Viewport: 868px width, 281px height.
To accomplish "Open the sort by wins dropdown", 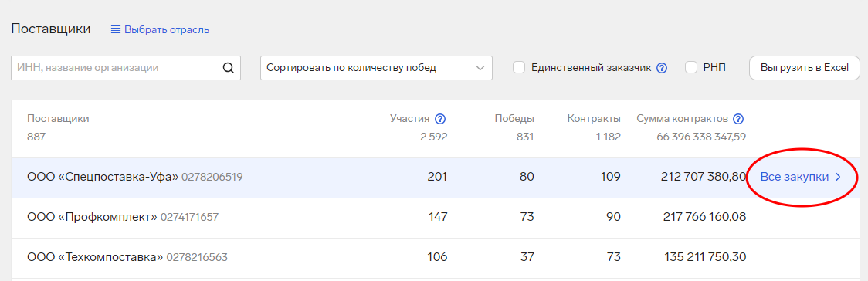I will [376, 68].
